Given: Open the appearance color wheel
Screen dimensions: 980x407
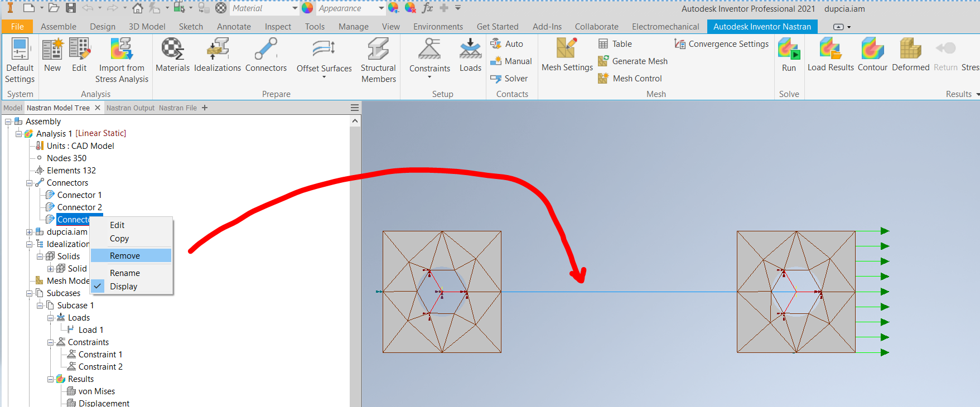Looking at the screenshot, I should point(307,8).
